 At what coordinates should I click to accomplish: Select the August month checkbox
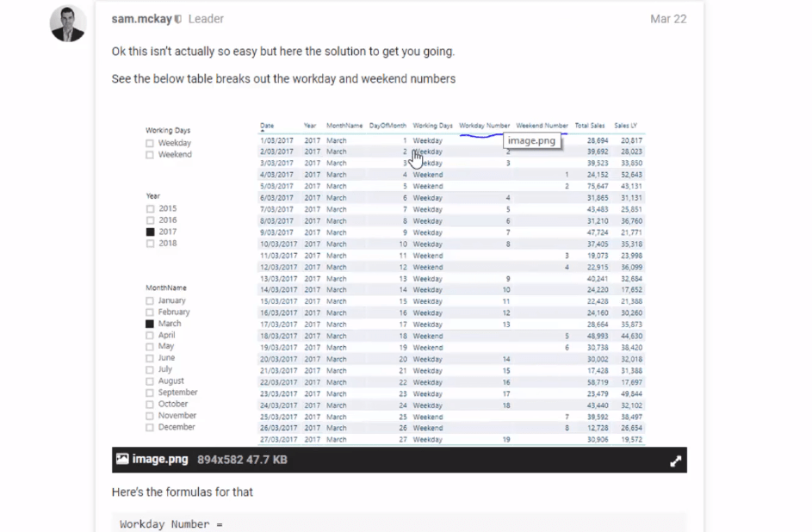[x=150, y=380]
